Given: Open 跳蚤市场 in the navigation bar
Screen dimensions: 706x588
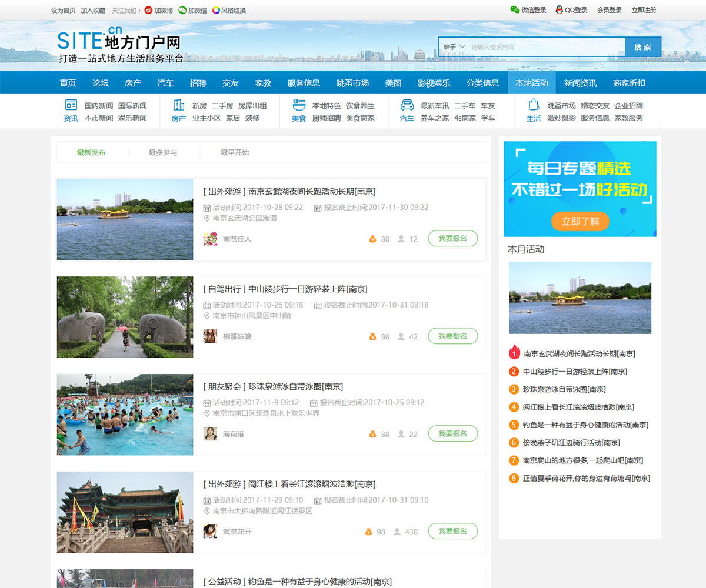Looking at the screenshot, I should point(352,83).
